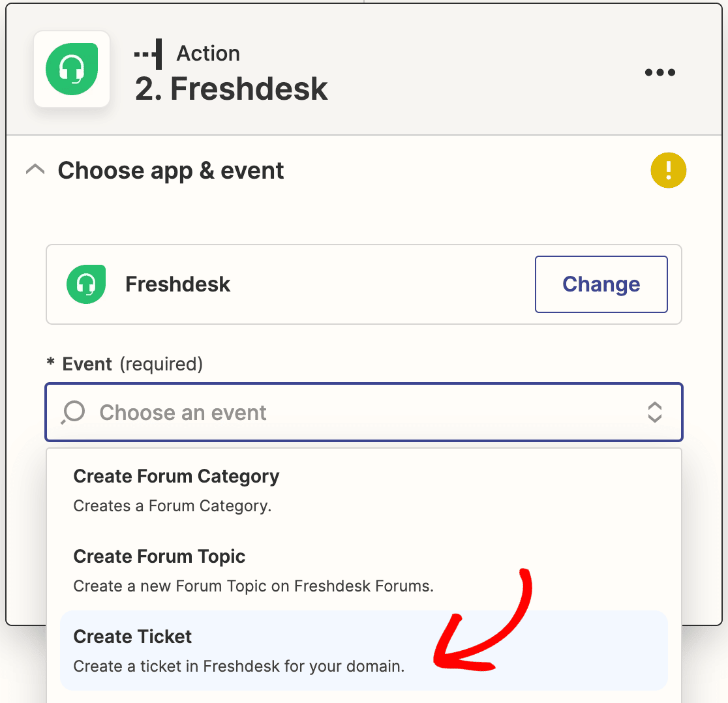The height and width of the screenshot is (703, 728).
Task: Select the Create Ticket event option
Action: (364, 651)
